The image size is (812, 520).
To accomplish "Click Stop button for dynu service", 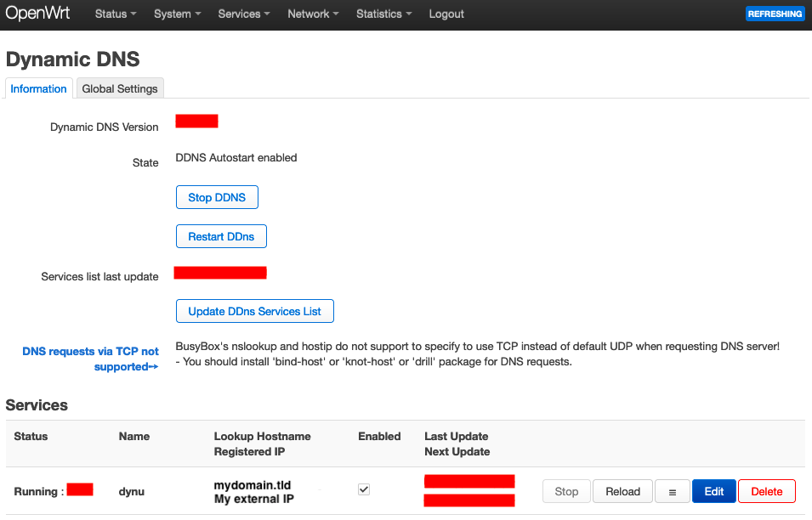I will coord(566,491).
